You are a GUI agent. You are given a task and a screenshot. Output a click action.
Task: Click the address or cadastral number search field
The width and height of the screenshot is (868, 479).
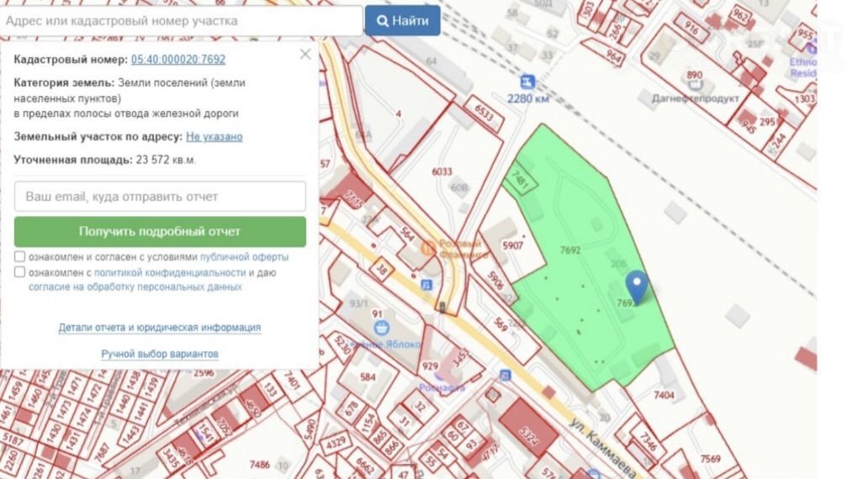(x=182, y=20)
